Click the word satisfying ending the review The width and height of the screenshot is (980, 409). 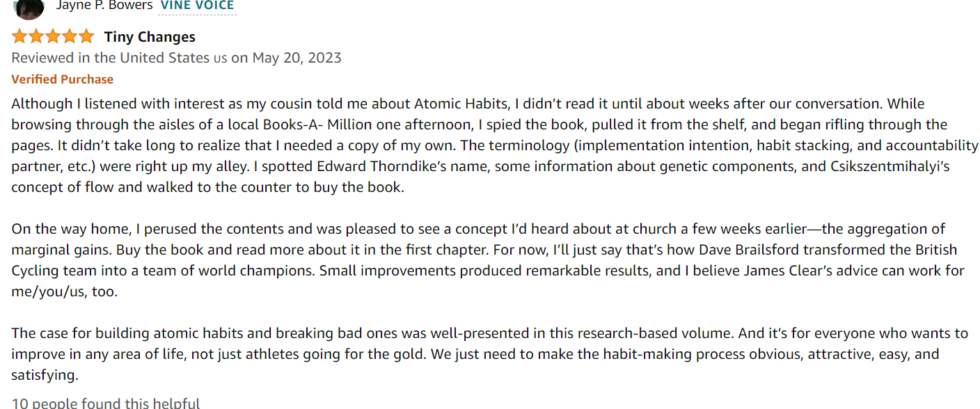45,375
